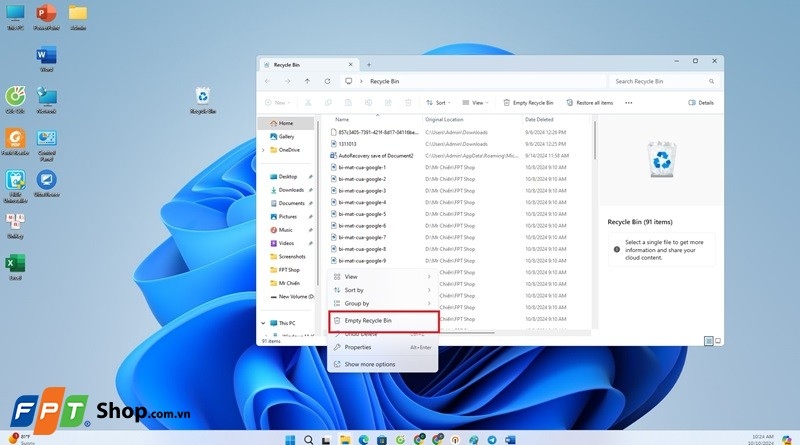Image resolution: width=800 pixels, height=445 pixels.
Task: Expand the OneDrive node chevron
Action: 263,150
